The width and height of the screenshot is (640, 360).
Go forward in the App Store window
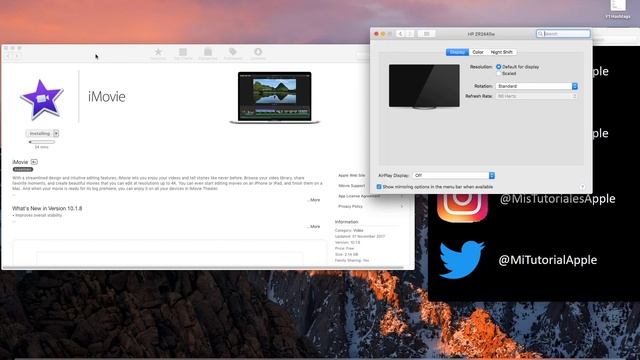pyautogui.click(x=17, y=56)
